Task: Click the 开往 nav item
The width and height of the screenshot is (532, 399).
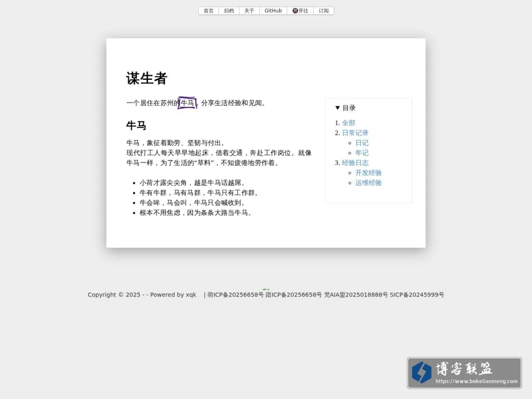Action: pyautogui.click(x=300, y=11)
